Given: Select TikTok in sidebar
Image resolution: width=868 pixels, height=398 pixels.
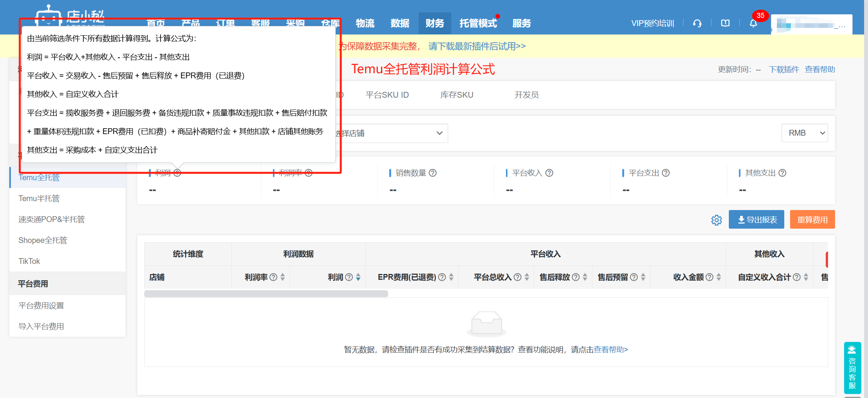Looking at the screenshot, I should tap(67, 261).
